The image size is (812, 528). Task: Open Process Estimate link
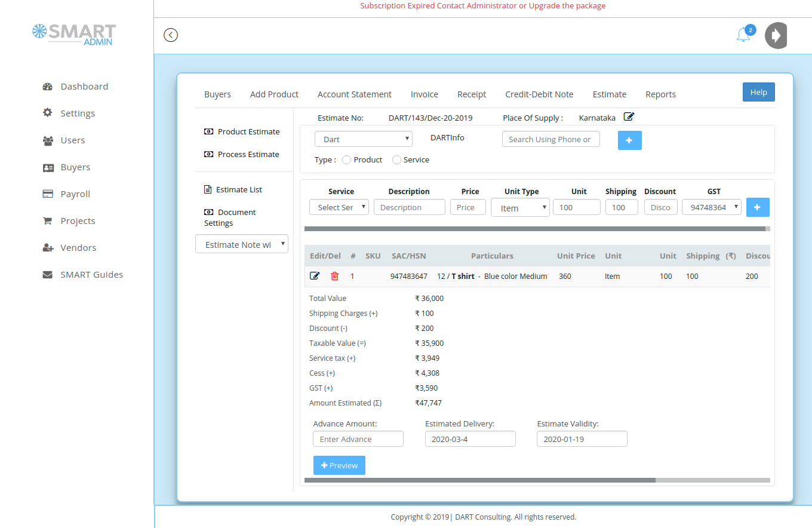pyautogui.click(x=248, y=154)
